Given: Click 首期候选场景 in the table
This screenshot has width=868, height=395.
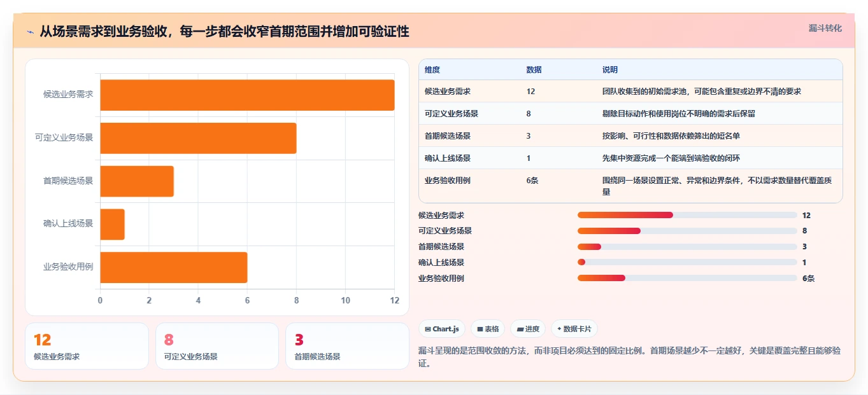Looking at the screenshot, I should point(448,136).
